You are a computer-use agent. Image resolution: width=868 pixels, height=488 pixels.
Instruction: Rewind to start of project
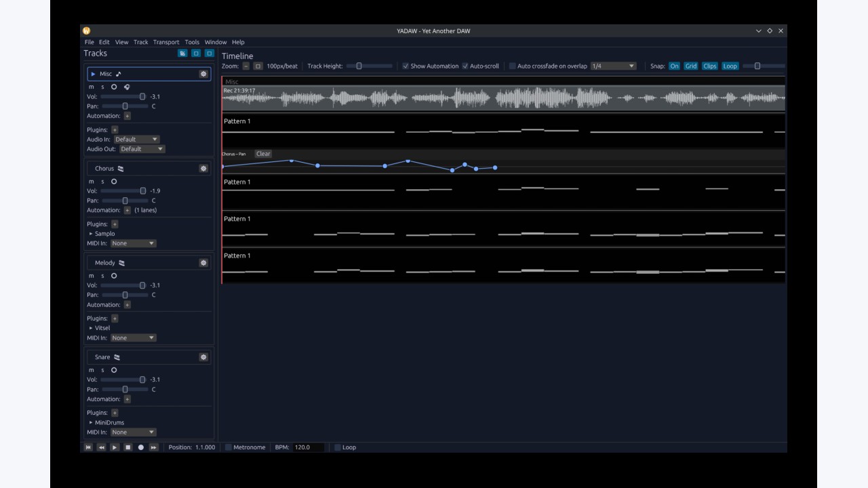88,447
